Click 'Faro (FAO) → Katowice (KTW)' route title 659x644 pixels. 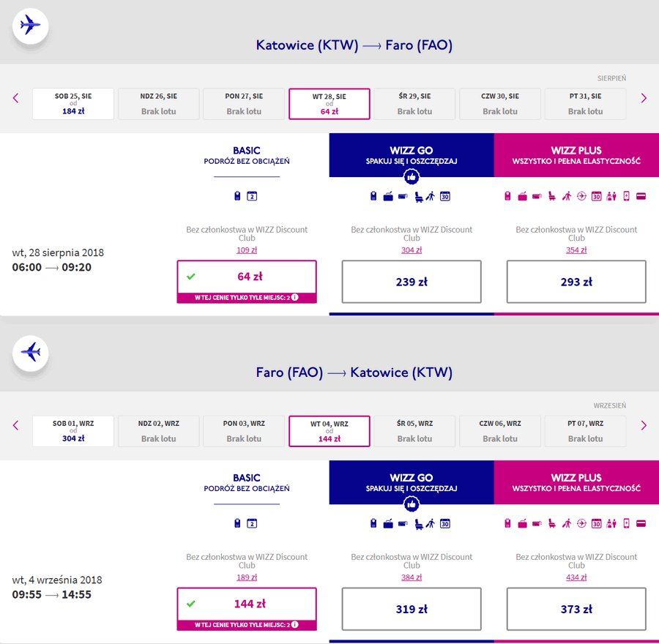click(354, 372)
